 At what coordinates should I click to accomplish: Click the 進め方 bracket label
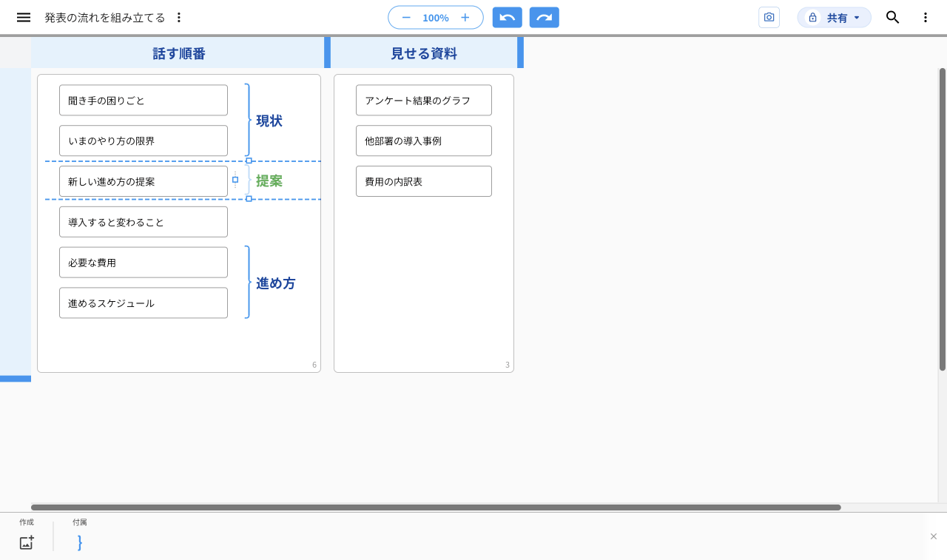click(x=275, y=283)
